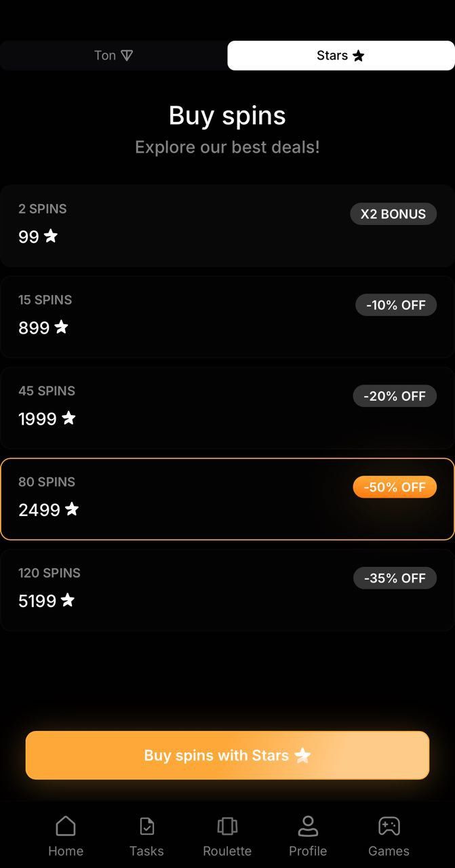Select the Roulette icon at bottom

pyautogui.click(x=226, y=826)
